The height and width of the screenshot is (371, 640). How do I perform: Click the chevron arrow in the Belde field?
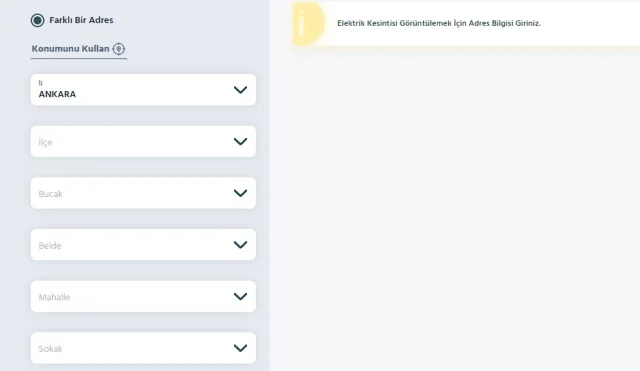[x=240, y=245]
